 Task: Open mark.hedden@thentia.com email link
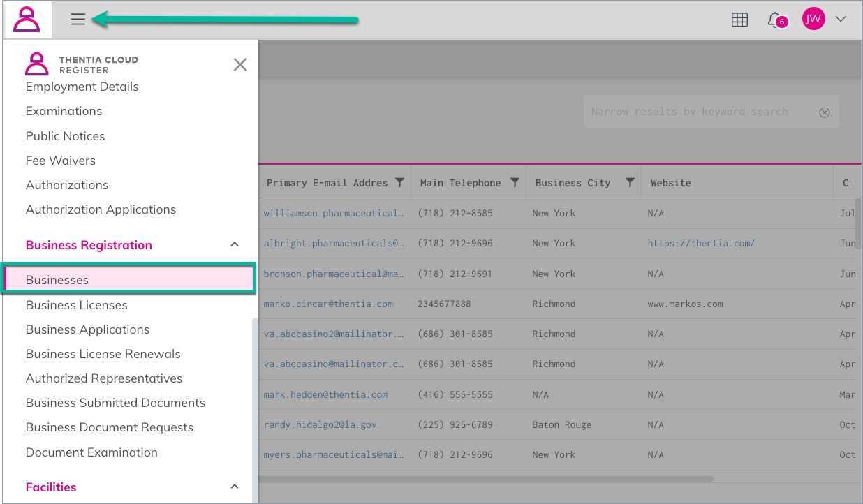(325, 394)
